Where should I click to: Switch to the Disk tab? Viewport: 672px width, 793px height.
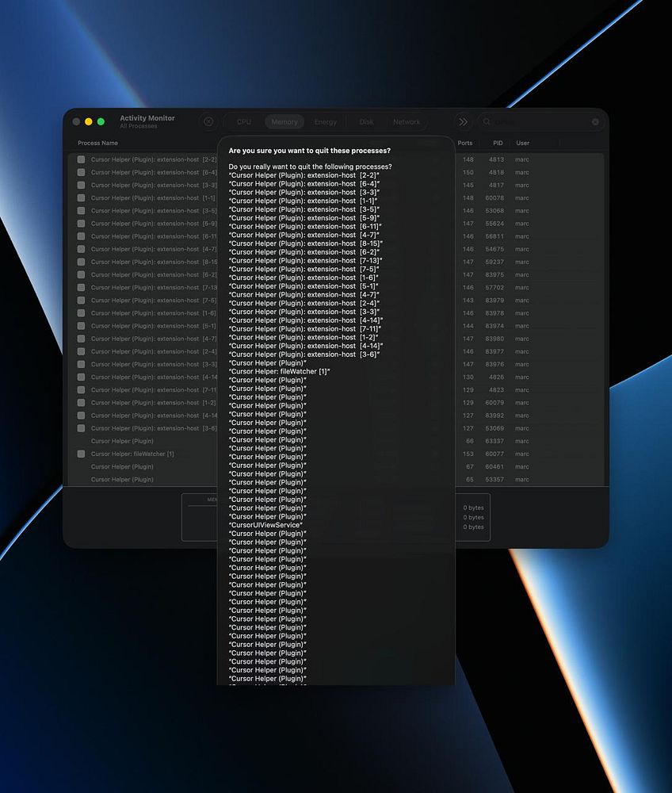point(366,122)
